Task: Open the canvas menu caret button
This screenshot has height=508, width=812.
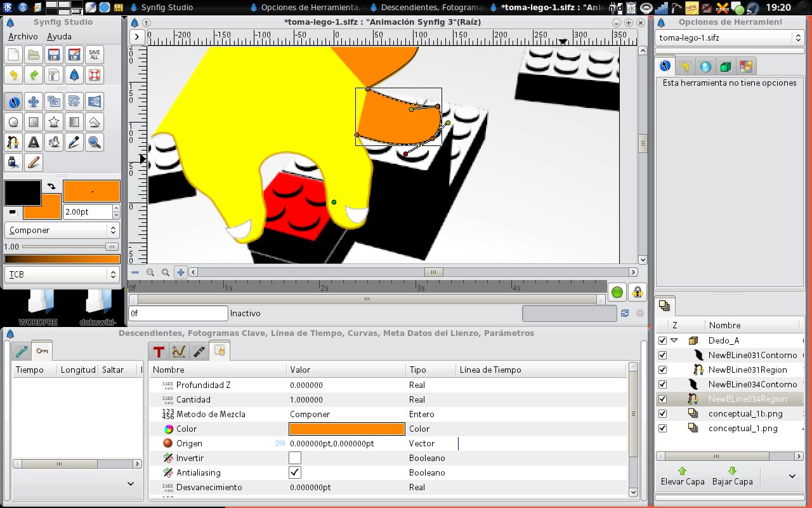Action: point(138,37)
